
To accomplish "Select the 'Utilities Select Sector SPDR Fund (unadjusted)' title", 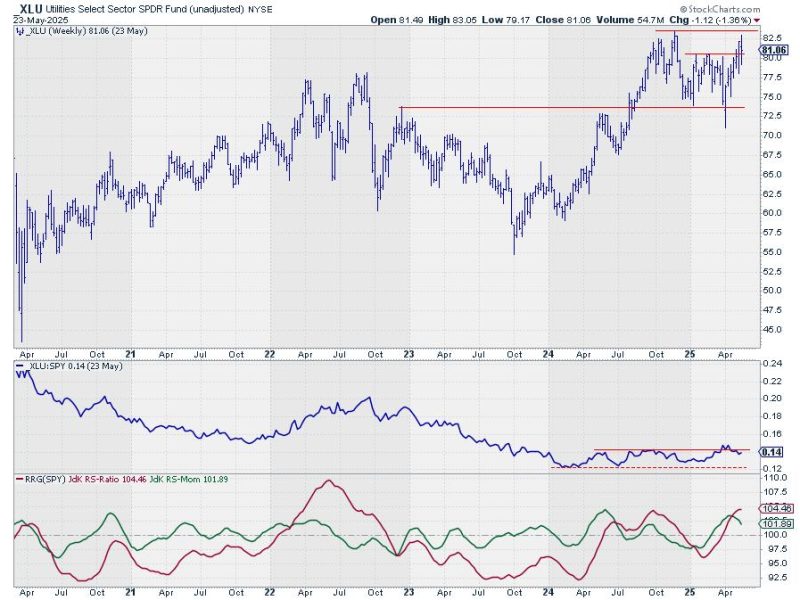I will pos(145,9).
